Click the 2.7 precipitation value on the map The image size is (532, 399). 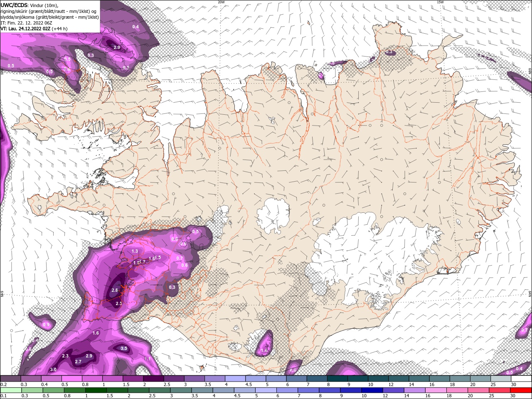click(x=78, y=362)
